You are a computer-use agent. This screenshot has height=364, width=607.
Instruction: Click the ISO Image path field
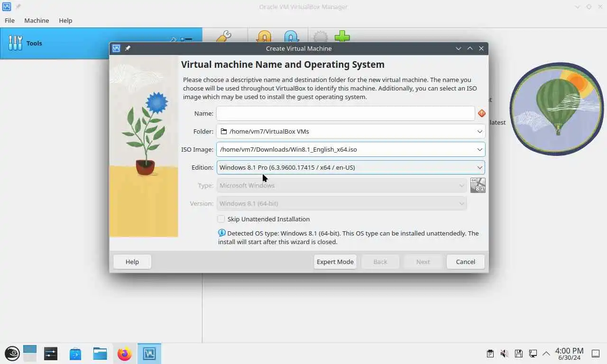346,149
